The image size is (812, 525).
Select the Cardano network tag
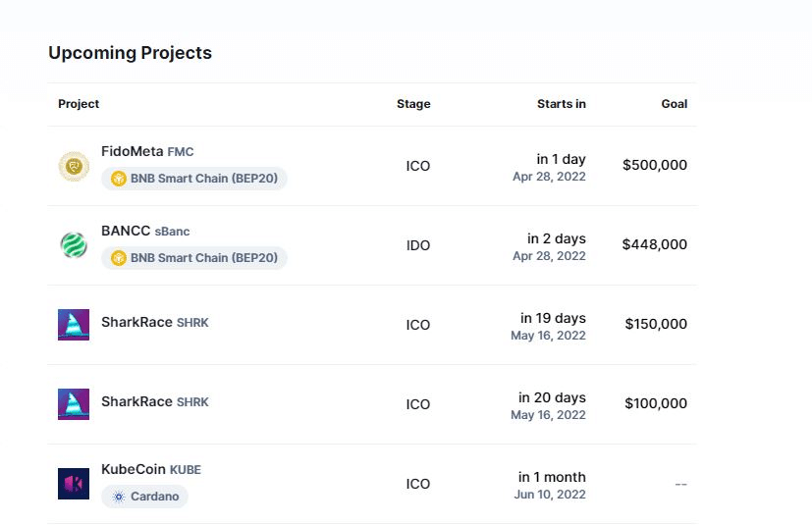[144, 497]
